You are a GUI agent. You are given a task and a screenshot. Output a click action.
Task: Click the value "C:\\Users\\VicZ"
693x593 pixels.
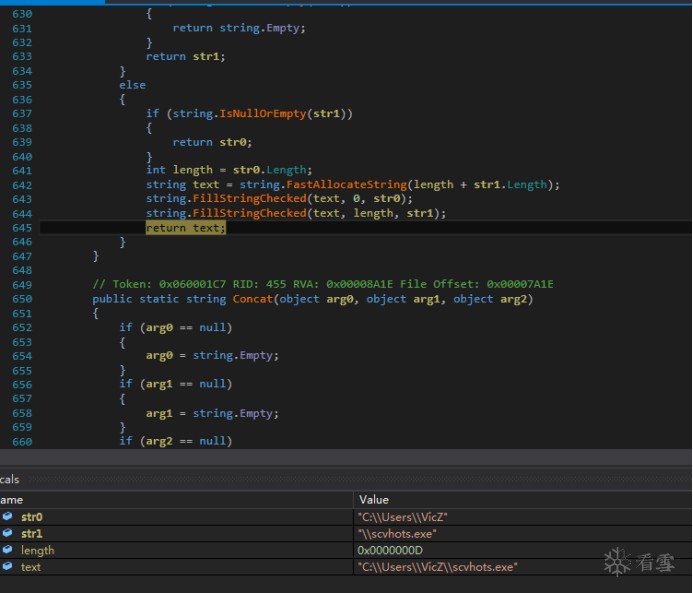402,517
